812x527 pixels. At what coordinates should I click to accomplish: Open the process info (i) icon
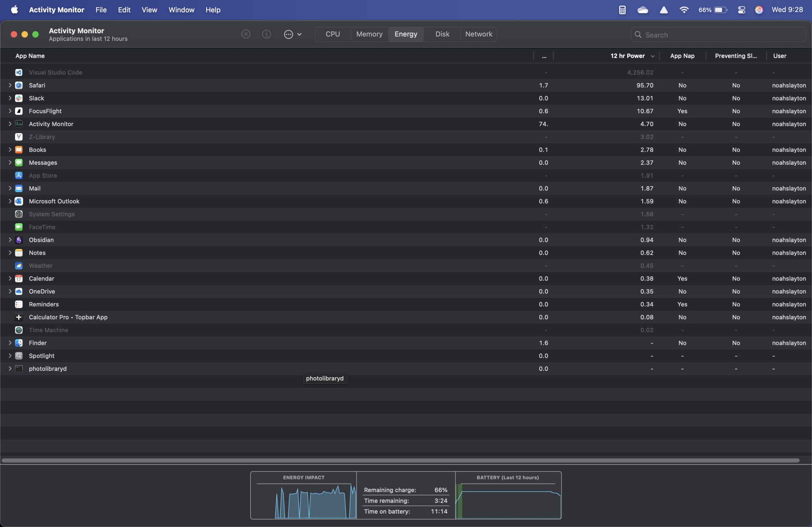(x=266, y=34)
